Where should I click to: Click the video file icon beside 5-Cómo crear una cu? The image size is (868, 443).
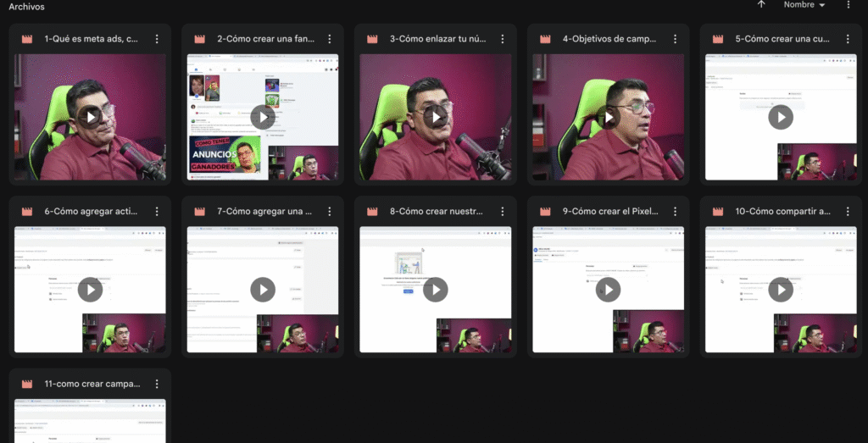click(718, 39)
